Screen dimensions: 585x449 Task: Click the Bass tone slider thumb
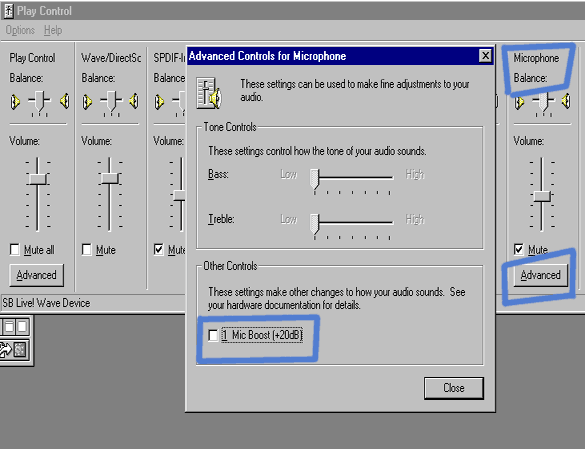(x=315, y=179)
